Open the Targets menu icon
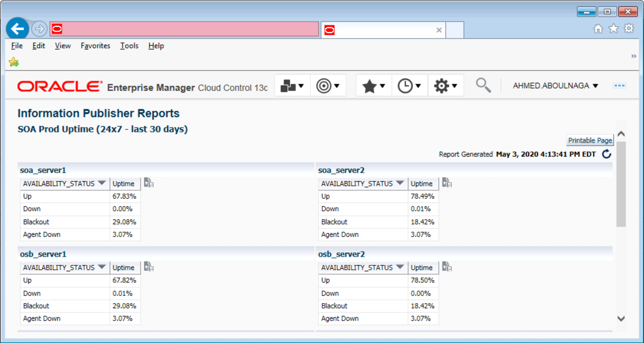Viewport: 644px width, 343px height. point(292,86)
